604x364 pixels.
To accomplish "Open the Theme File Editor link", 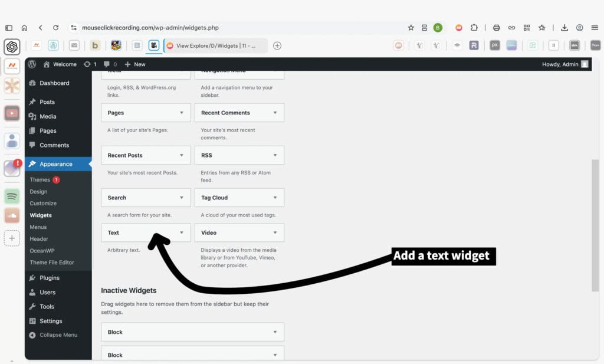I will point(52,263).
